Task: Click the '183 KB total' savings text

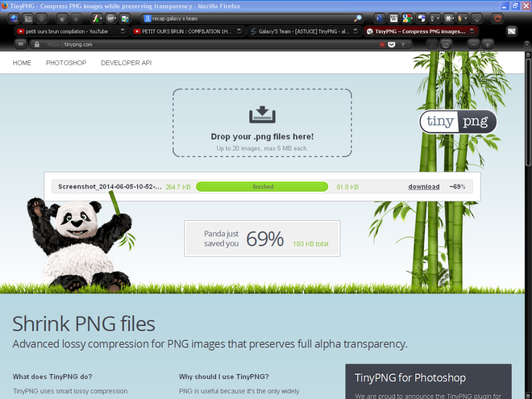Action: (311, 244)
